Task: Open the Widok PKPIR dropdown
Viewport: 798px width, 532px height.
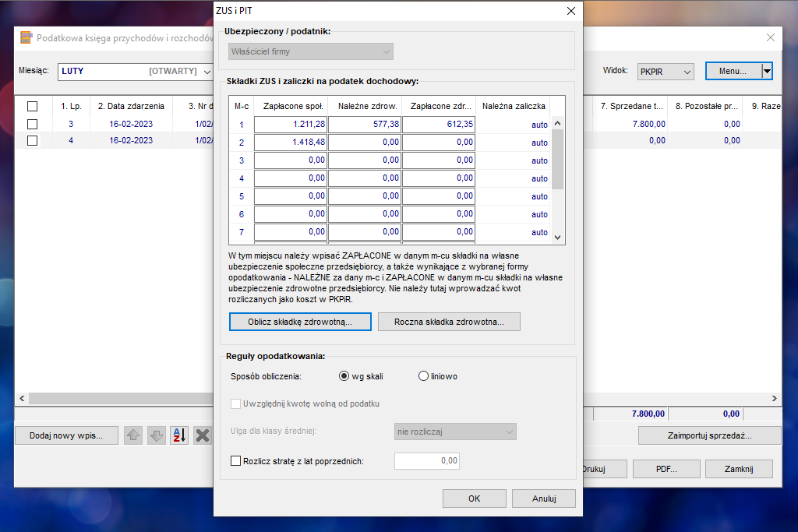Action: (666, 72)
